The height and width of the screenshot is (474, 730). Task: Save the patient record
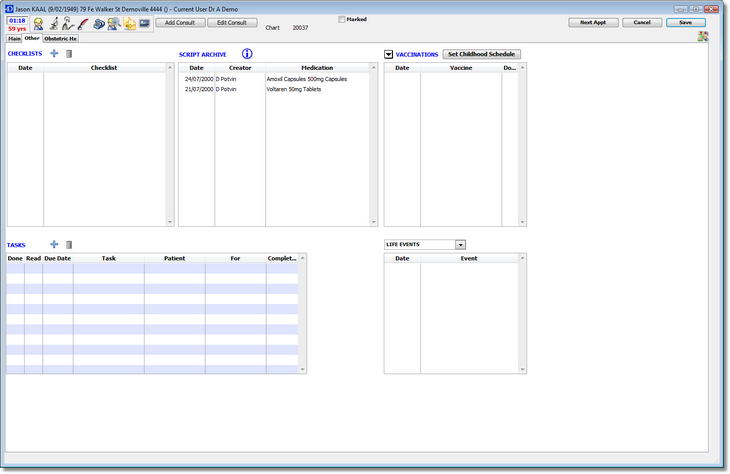tap(686, 22)
